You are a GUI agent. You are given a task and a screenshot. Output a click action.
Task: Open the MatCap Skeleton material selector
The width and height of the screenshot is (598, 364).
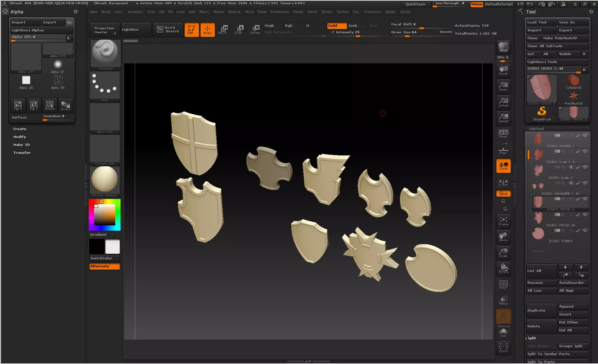[x=105, y=182]
